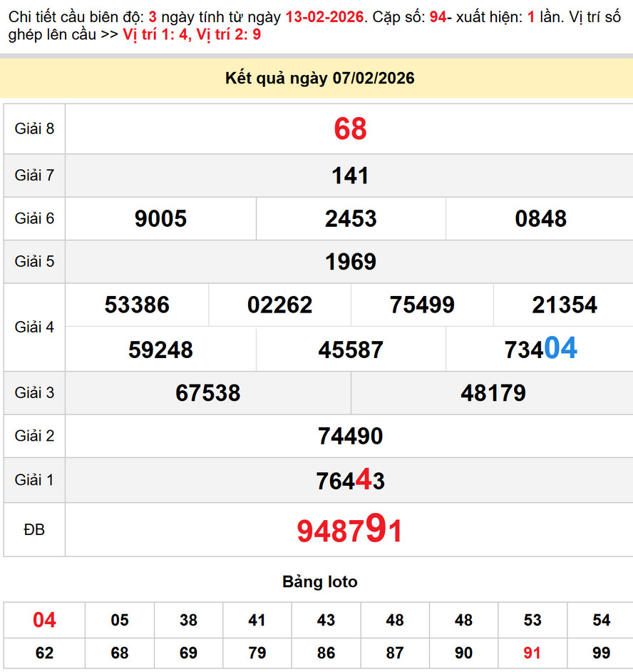Click the red 91 in the loto table
Screen dimensions: 633x672
click(531, 653)
